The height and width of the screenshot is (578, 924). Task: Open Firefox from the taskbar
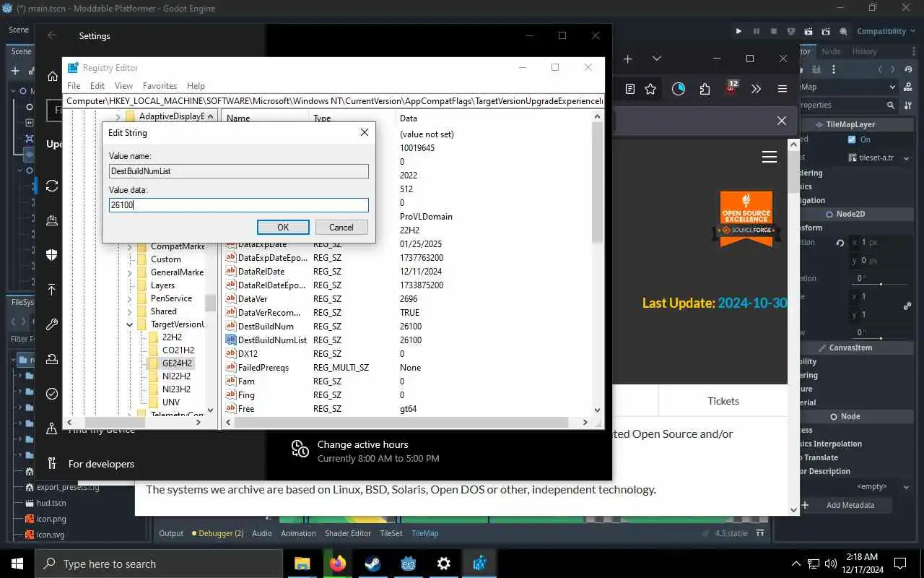pyautogui.click(x=338, y=564)
